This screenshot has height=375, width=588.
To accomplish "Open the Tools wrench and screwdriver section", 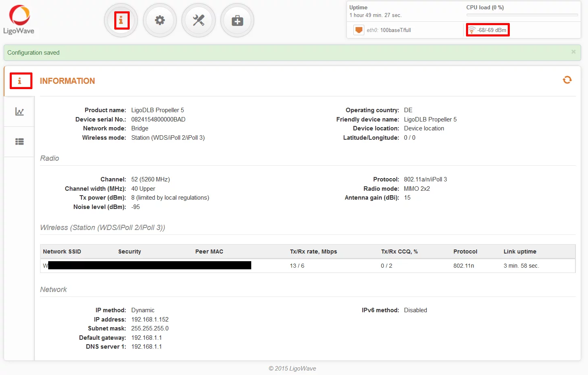I will click(199, 20).
